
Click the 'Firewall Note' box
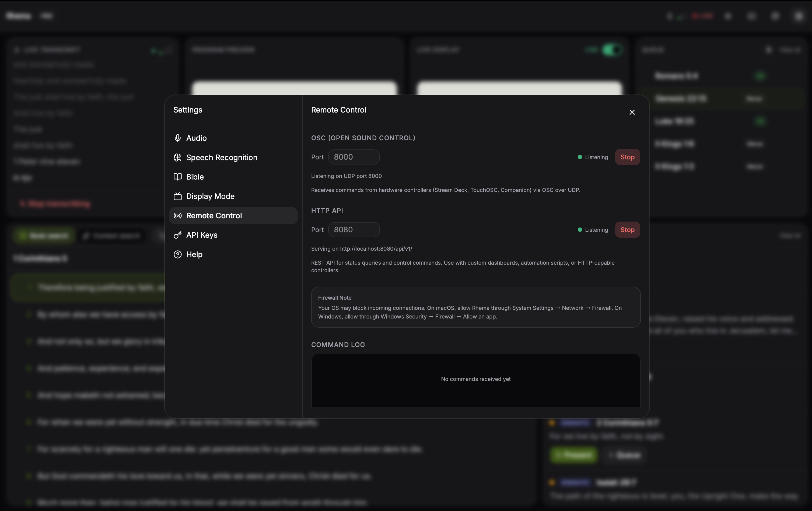point(475,307)
